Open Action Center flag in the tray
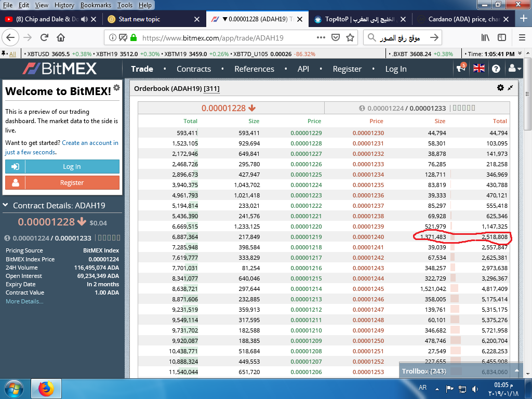The image size is (532, 399). [x=449, y=389]
